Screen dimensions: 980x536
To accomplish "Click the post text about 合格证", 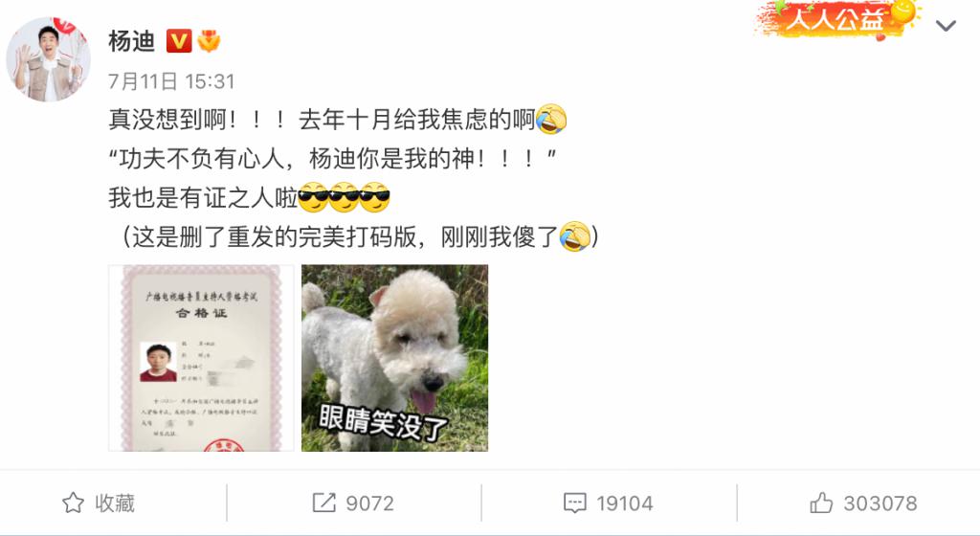I will (353, 178).
